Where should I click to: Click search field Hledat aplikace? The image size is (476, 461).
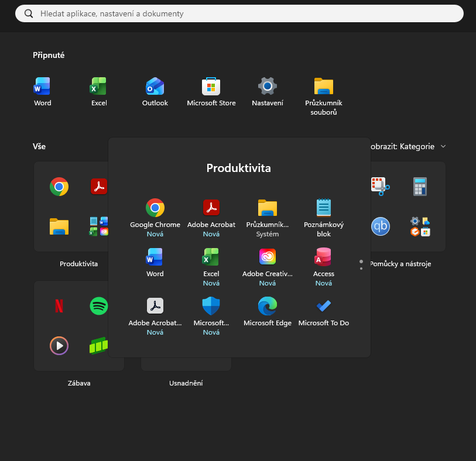pos(239,13)
